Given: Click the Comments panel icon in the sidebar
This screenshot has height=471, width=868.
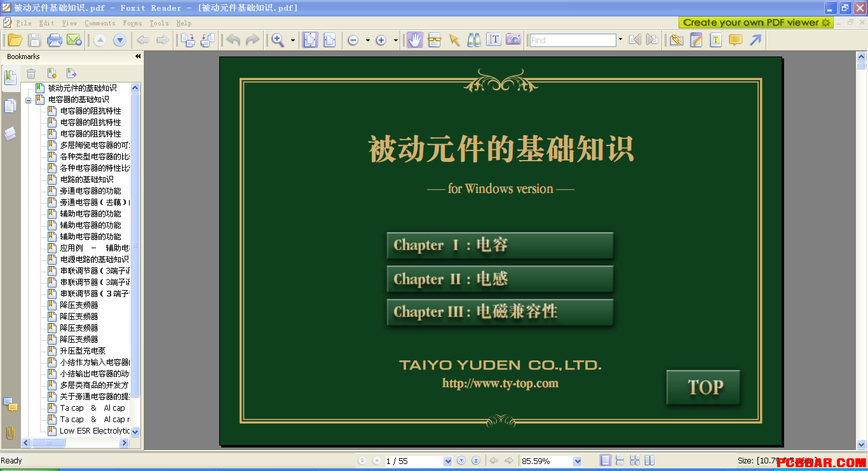Looking at the screenshot, I should [10, 404].
